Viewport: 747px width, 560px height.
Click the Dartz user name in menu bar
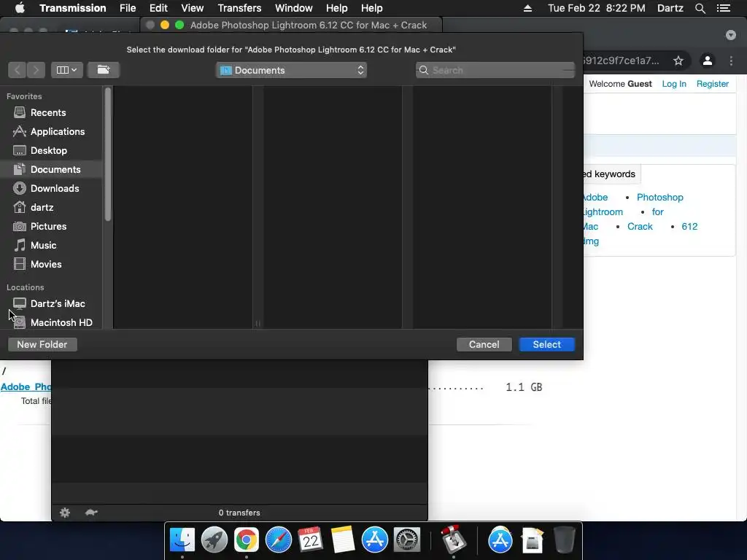(670, 8)
